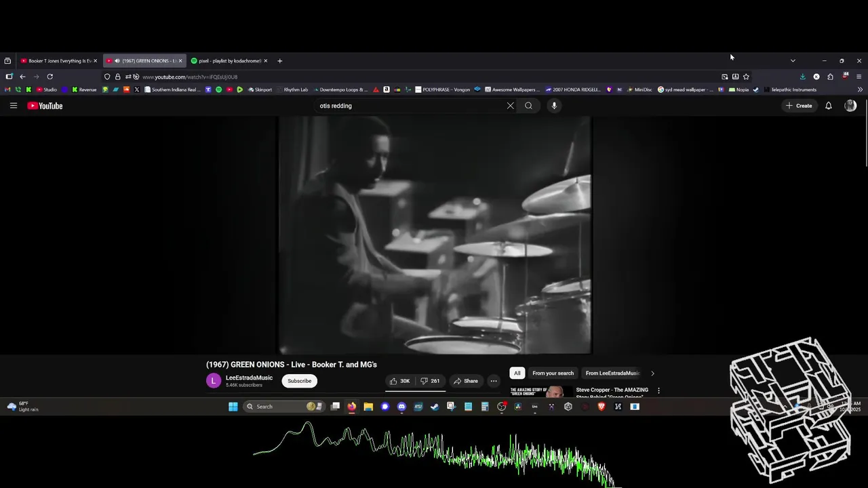Close the Booker T Jones tab
Viewport: 868px width, 488px height.
(x=96, y=61)
